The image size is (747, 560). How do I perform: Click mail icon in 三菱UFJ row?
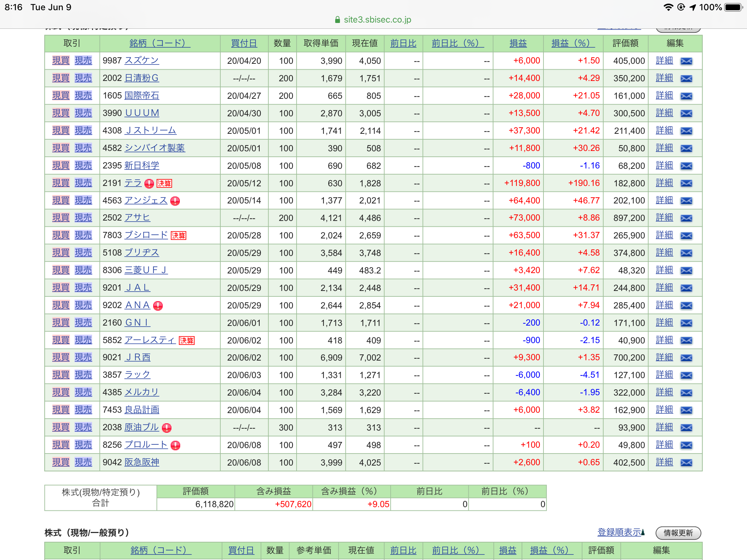pos(686,271)
